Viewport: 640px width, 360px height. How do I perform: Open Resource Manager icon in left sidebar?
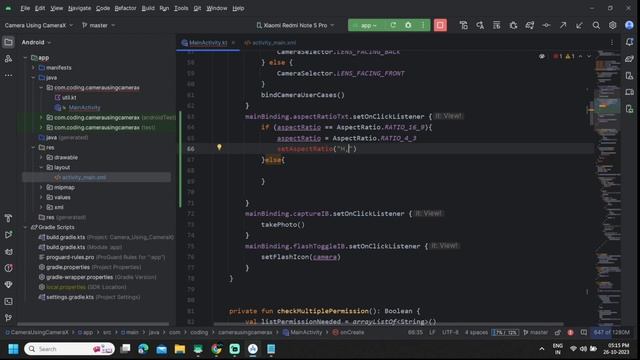[x=8, y=59]
